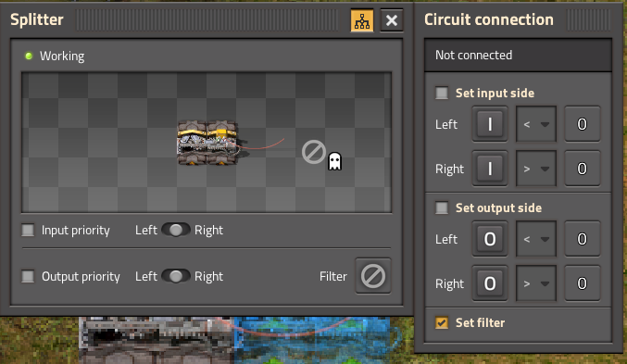
Task: Toggle the circuit network connection icon
Action: 362,20
